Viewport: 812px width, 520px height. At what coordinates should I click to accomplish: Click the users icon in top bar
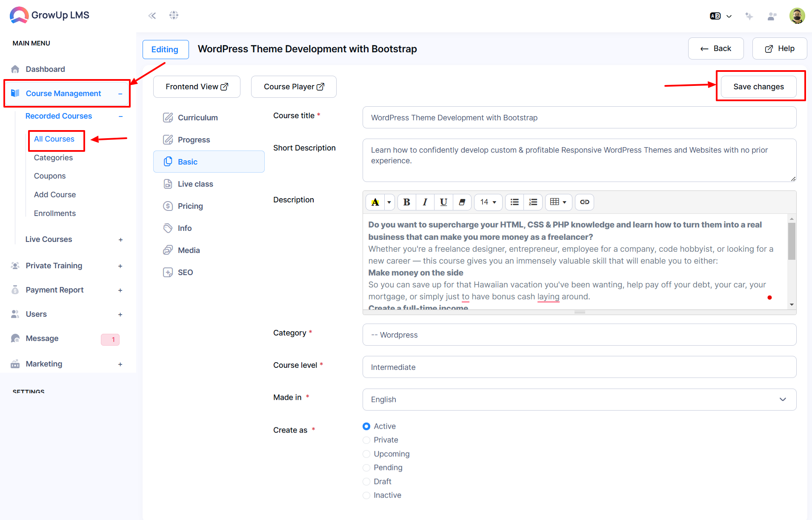pos(772,16)
